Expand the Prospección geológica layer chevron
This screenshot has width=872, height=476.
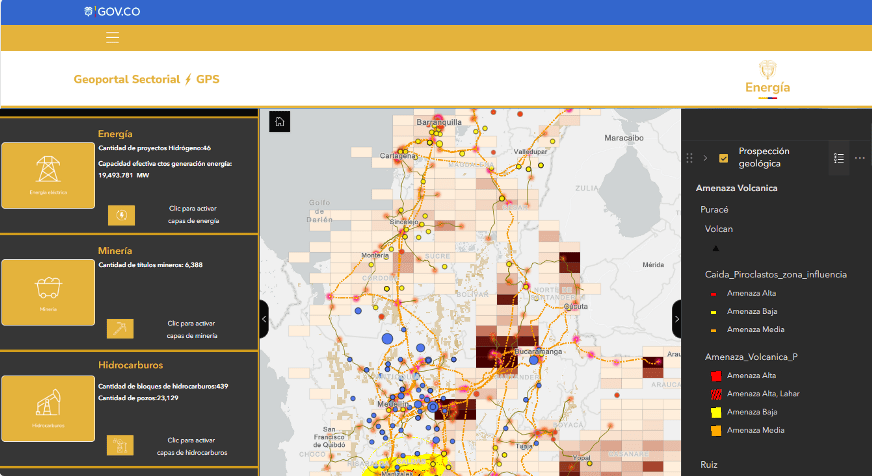pyautogui.click(x=705, y=158)
